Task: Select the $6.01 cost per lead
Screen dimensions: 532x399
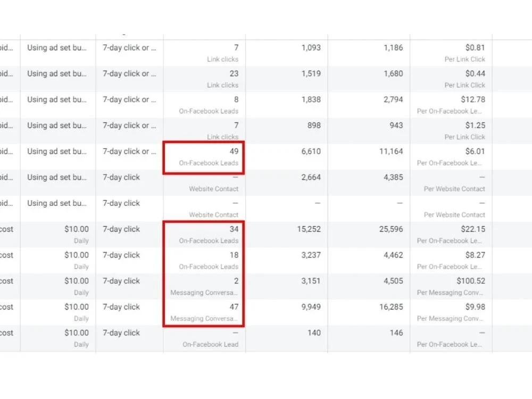Action: coord(475,151)
